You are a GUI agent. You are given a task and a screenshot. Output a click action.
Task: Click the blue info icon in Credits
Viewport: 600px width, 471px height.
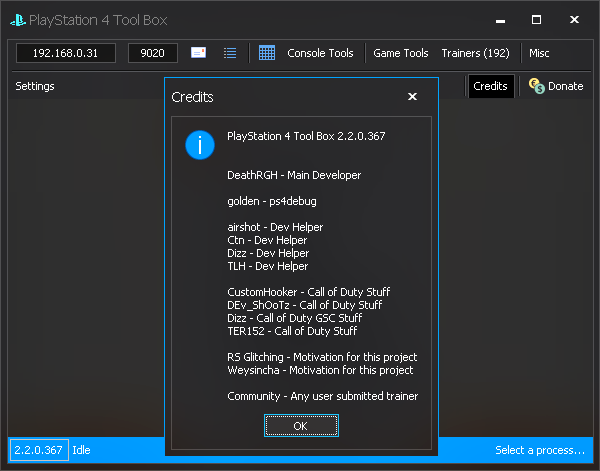pos(200,145)
